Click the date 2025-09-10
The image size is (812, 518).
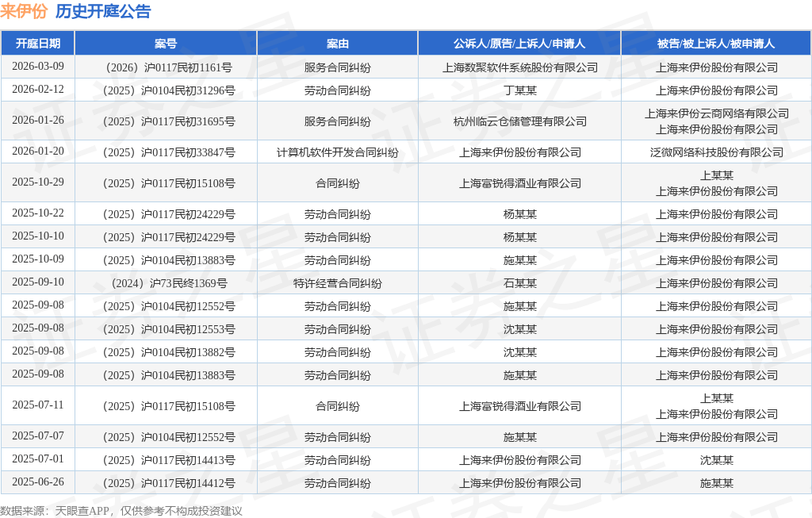point(38,282)
